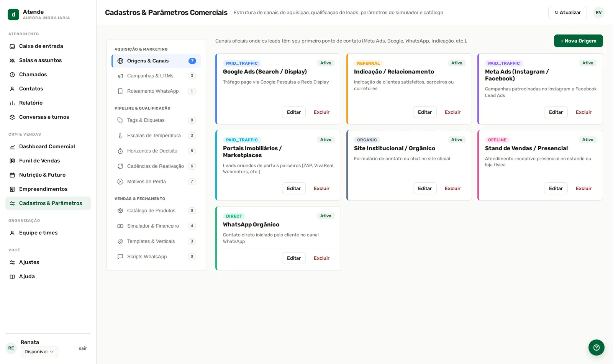The width and height of the screenshot is (613, 364).
Task: Click the chat icon for Scripts WhatsApp
Action: point(120,257)
